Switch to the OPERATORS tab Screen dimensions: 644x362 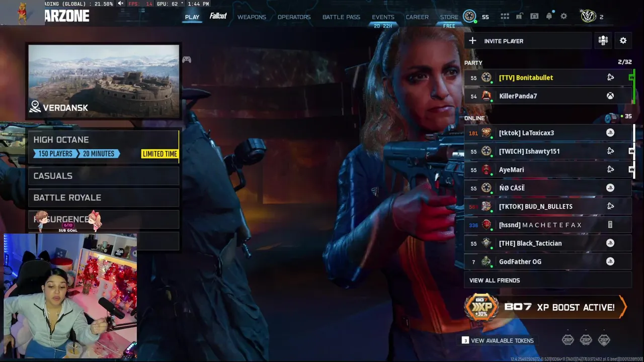tap(294, 17)
